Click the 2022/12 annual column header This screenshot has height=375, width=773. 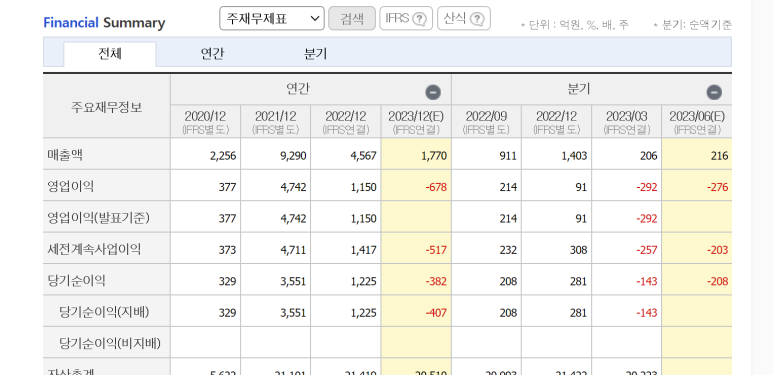click(346, 122)
